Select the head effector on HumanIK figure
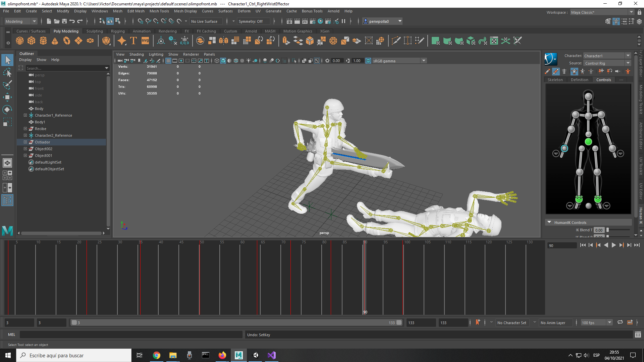The height and width of the screenshot is (362, 644). pos(588,97)
